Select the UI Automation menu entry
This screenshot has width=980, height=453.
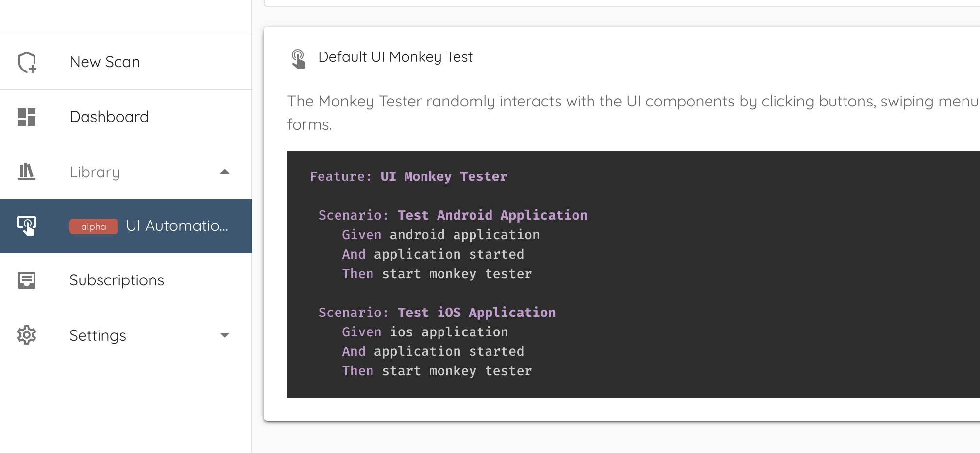126,226
